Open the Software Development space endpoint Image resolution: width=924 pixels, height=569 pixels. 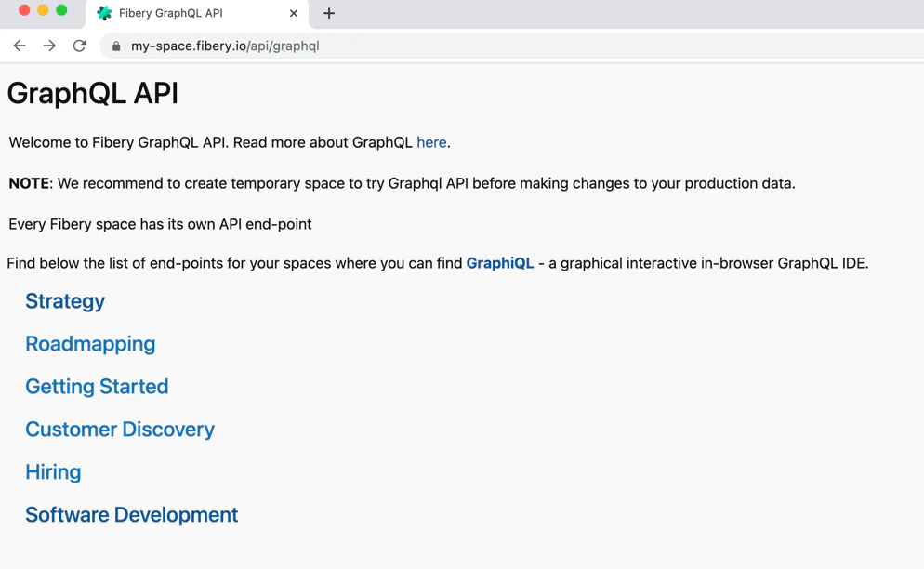tap(131, 515)
